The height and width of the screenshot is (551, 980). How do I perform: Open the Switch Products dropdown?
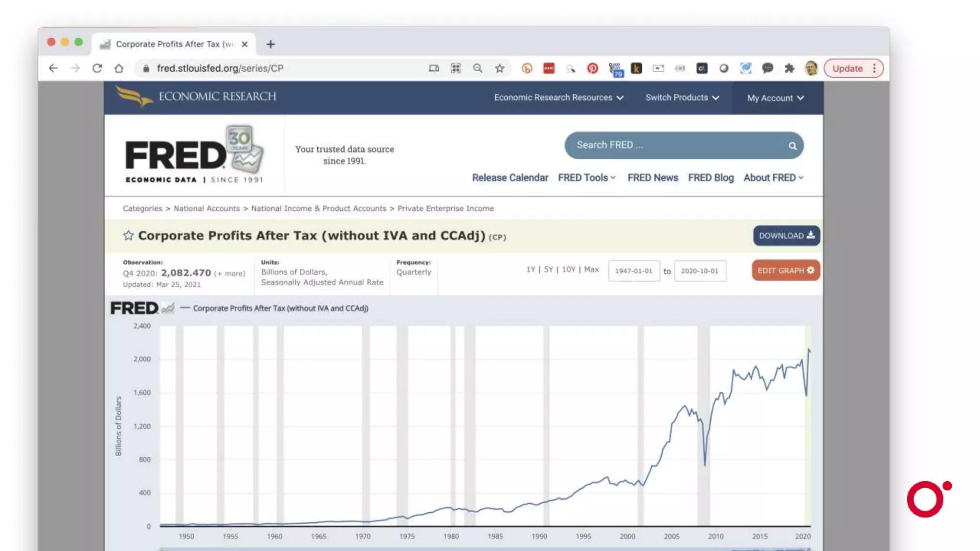[x=682, y=98]
